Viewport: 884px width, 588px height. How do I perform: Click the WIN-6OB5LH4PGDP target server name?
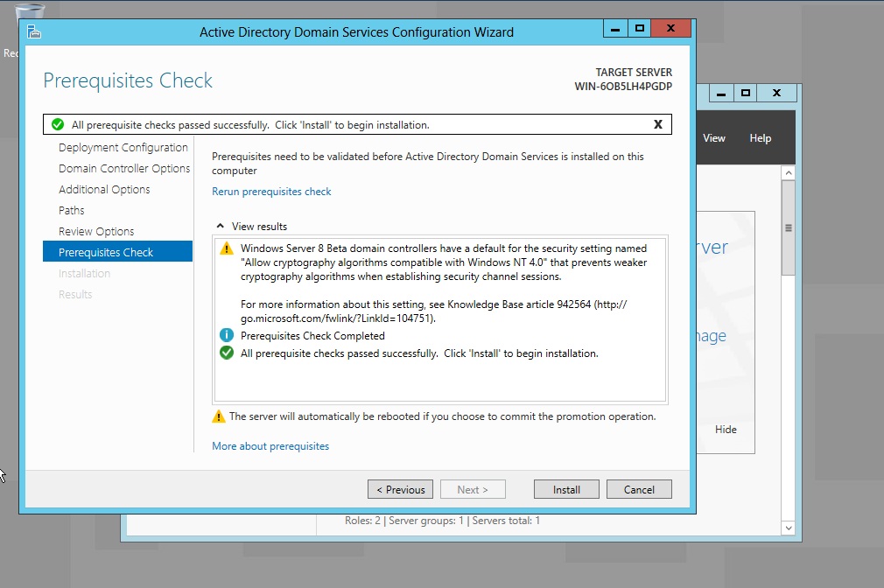click(623, 87)
